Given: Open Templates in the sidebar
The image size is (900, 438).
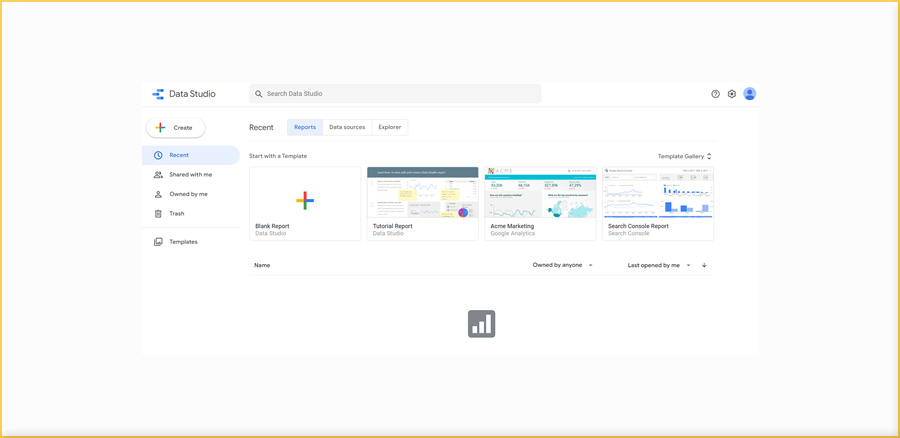Looking at the screenshot, I should [191, 242].
